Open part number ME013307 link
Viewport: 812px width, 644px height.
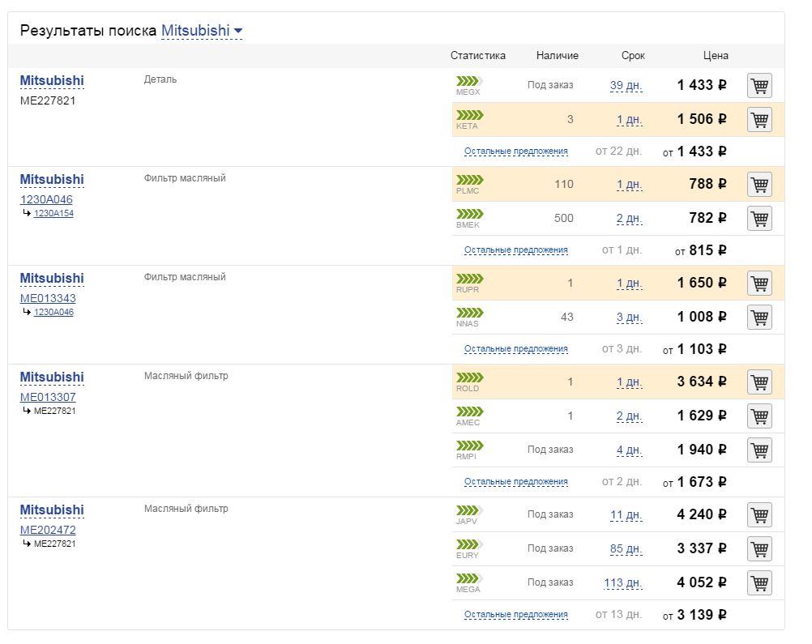[x=48, y=397]
